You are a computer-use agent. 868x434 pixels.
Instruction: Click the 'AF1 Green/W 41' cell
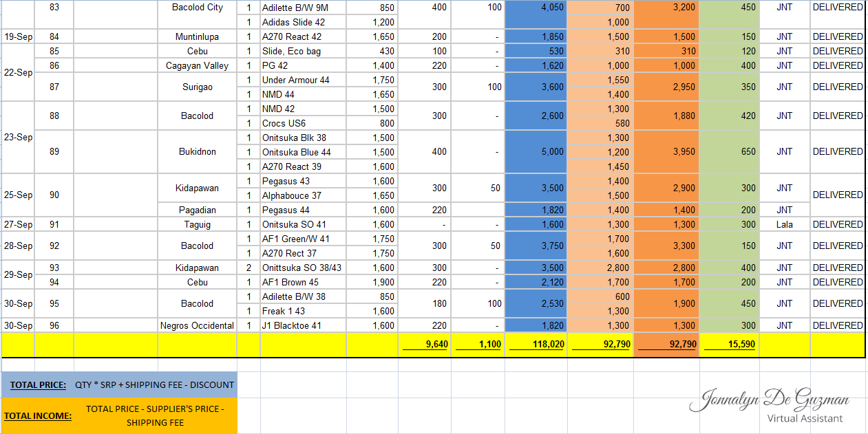click(x=303, y=239)
